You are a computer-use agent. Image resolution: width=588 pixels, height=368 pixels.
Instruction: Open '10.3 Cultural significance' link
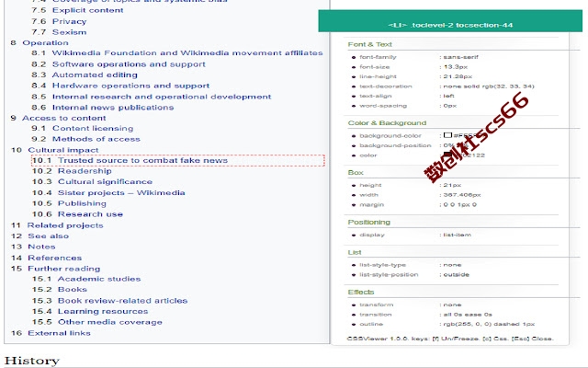tap(92, 182)
